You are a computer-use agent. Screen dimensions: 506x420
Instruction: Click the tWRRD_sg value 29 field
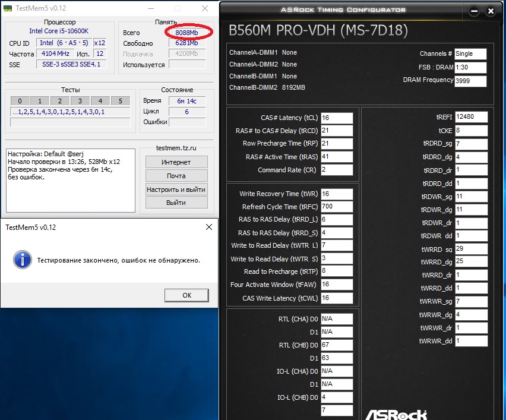coord(471,249)
